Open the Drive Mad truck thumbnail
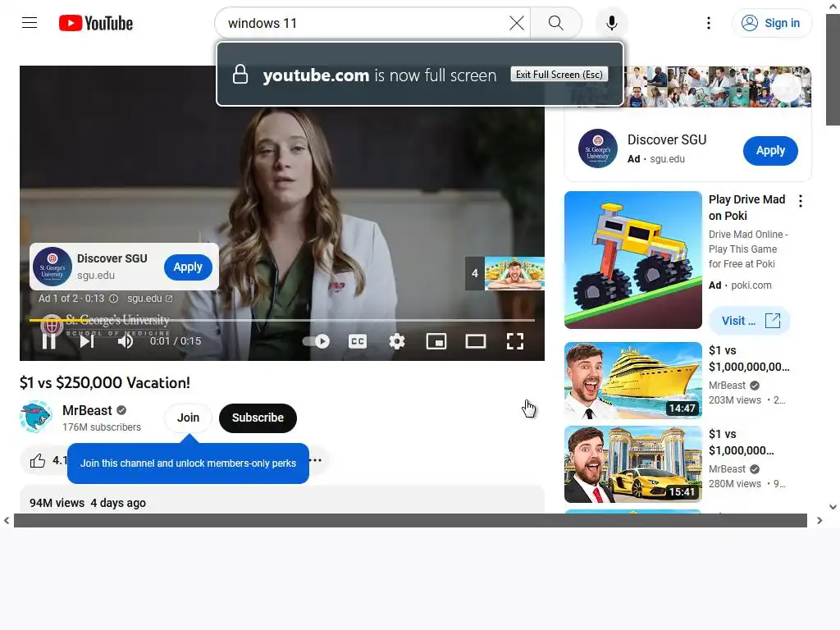Screen dimensions: 840x630 [x=632, y=260]
